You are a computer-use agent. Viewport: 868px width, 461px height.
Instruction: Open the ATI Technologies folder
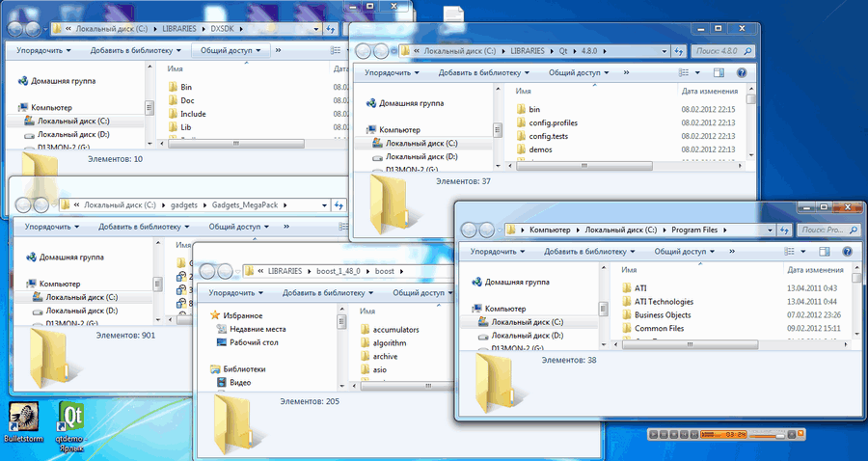click(664, 302)
